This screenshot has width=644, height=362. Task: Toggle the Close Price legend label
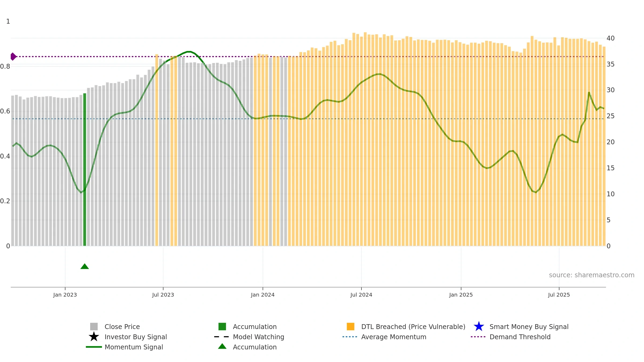pyautogui.click(x=122, y=327)
